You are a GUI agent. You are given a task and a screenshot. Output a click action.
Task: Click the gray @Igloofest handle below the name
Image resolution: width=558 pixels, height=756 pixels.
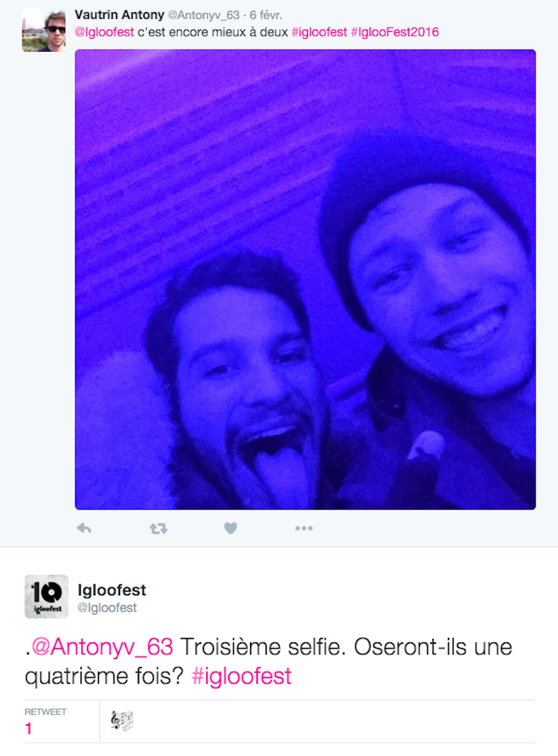107,608
